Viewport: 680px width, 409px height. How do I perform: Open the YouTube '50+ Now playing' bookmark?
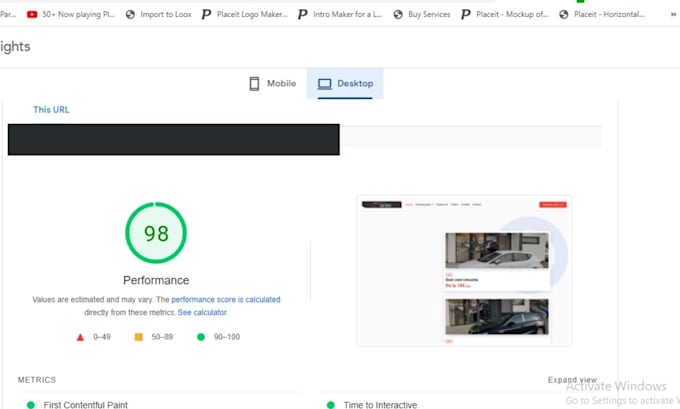[71, 14]
